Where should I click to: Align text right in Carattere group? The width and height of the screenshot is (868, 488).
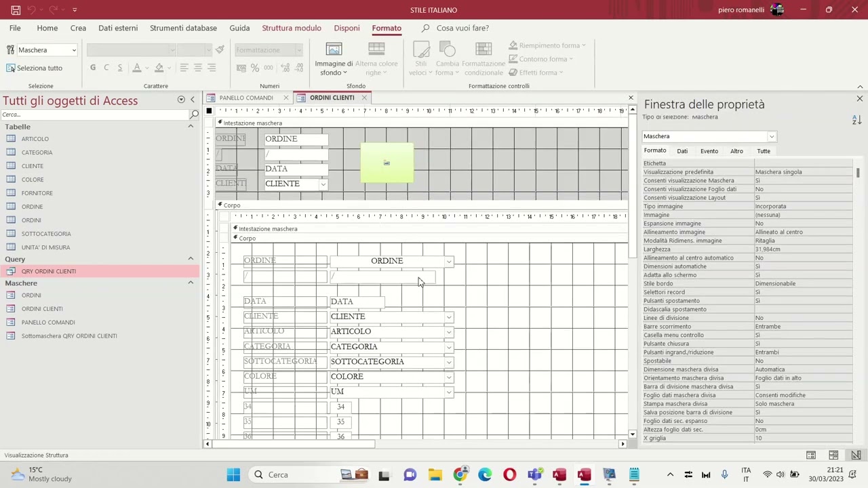212,68
